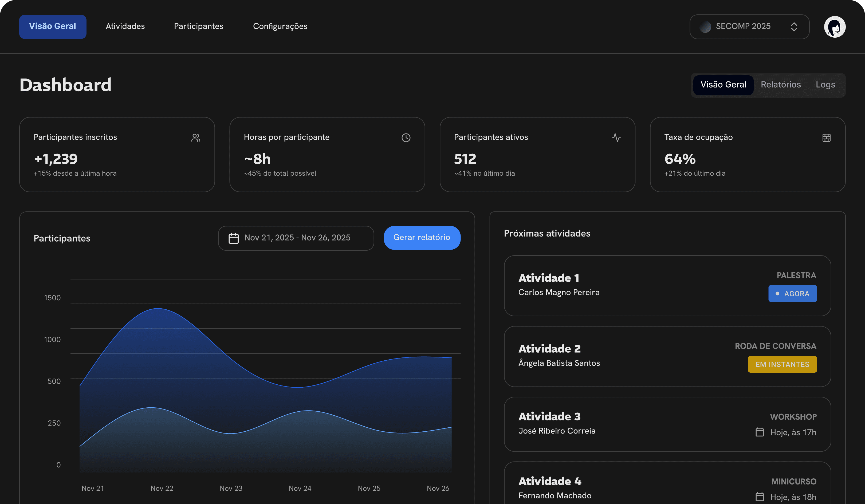The width and height of the screenshot is (865, 504).
Task: Click the EM INSTANTES status badge
Action: [x=782, y=364]
